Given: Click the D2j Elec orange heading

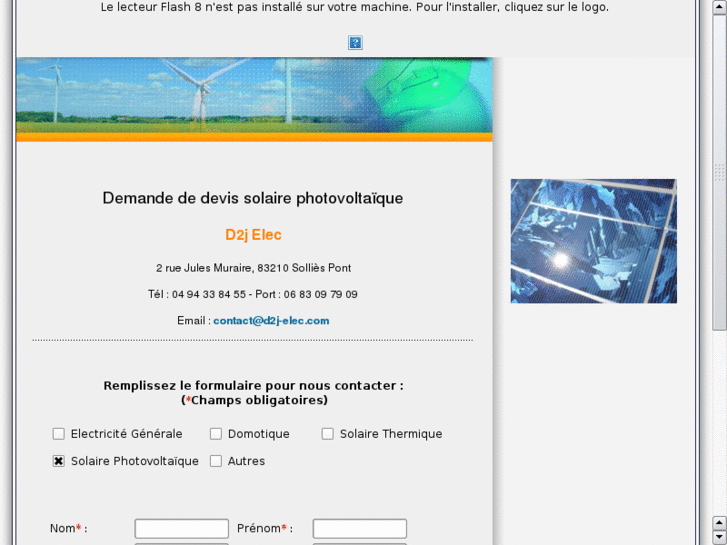Looking at the screenshot, I should click(253, 235).
